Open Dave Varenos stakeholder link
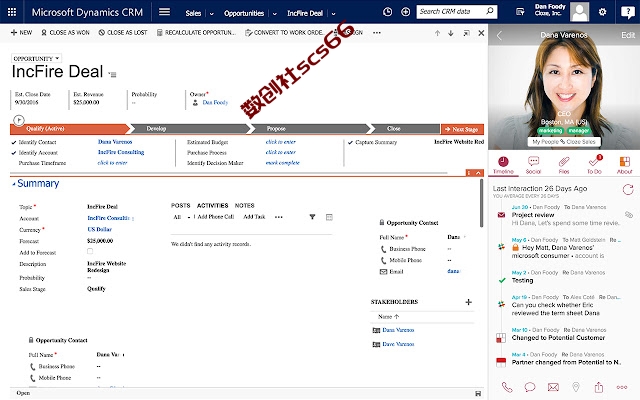This screenshot has width=640, height=400. click(x=398, y=344)
